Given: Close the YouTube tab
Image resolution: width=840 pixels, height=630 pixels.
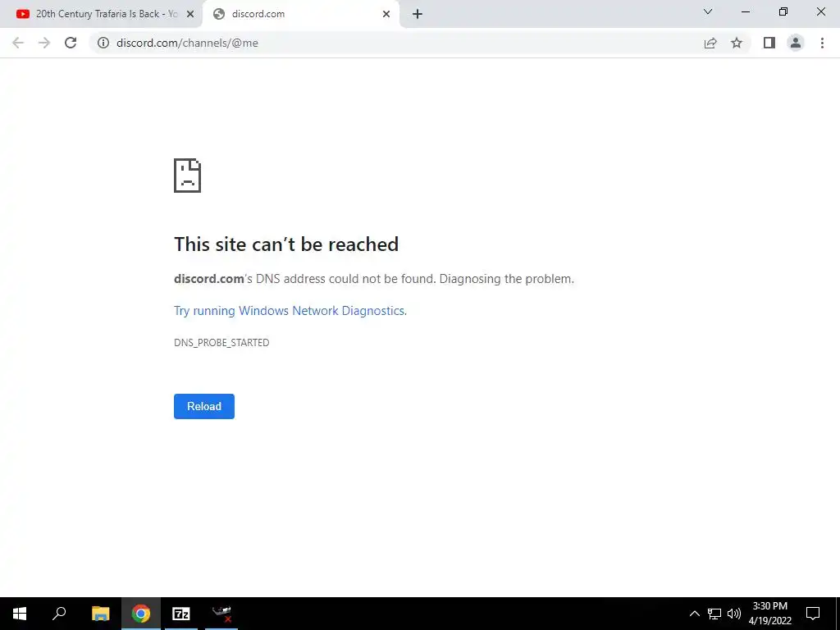Looking at the screenshot, I should pyautogui.click(x=190, y=14).
